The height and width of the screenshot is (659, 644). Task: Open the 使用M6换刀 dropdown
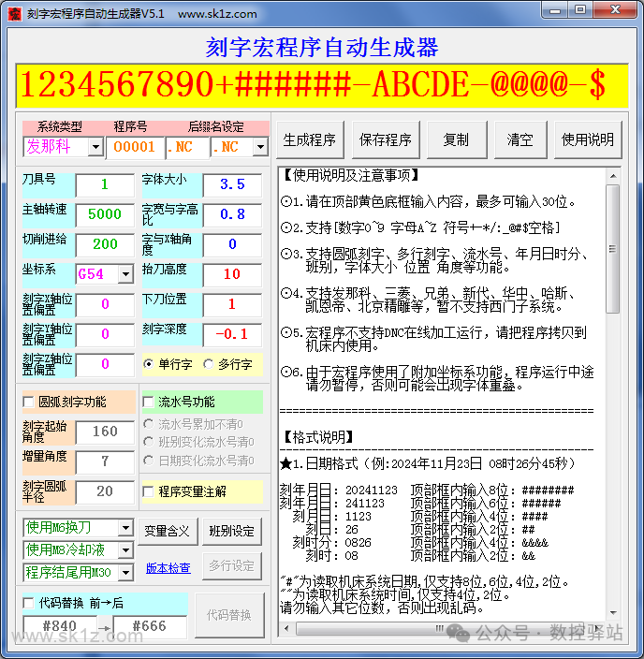tap(125, 528)
